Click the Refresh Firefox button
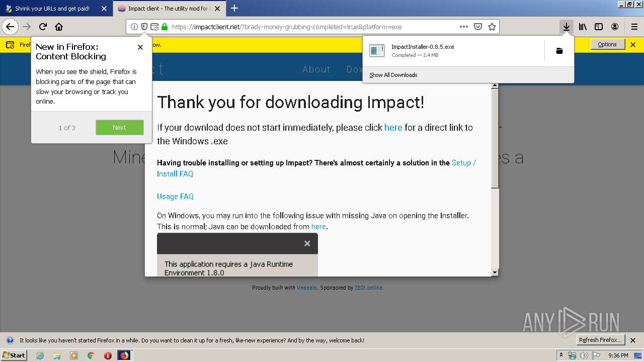The width and height of the screenshot is (644, 362). click(x=601, y=340)
